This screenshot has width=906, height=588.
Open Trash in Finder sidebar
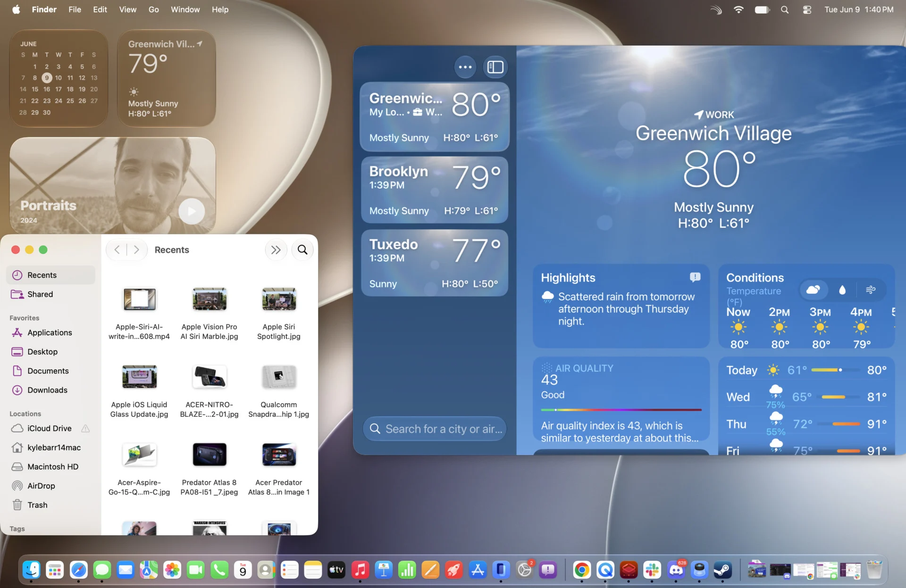pyautogui.click(x=50, y=505)
